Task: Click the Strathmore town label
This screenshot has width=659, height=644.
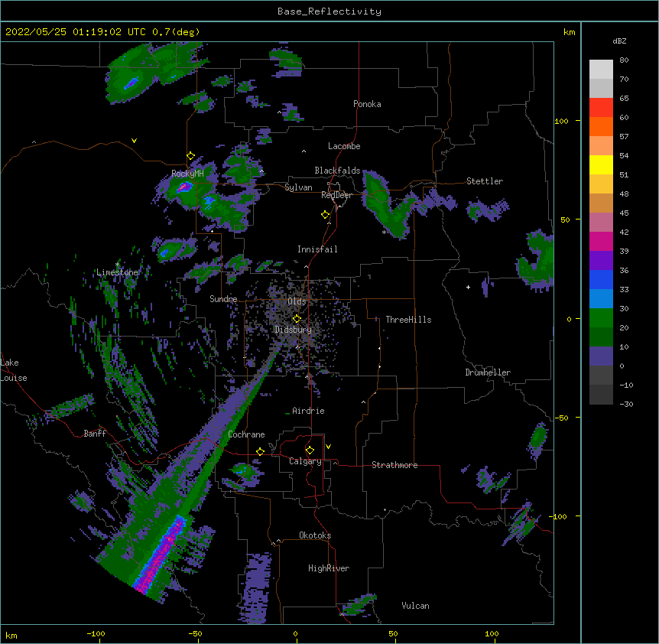Action: pyautogui.click(x=394, y=465)
